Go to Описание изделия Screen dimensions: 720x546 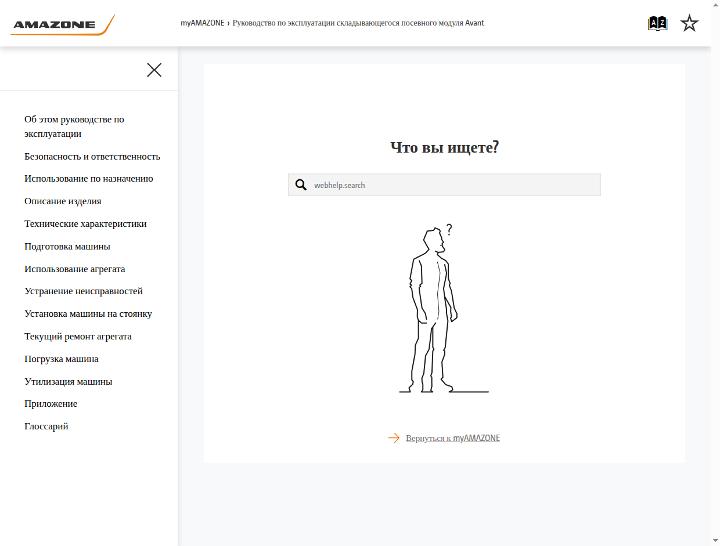click(x=63, y=201)
